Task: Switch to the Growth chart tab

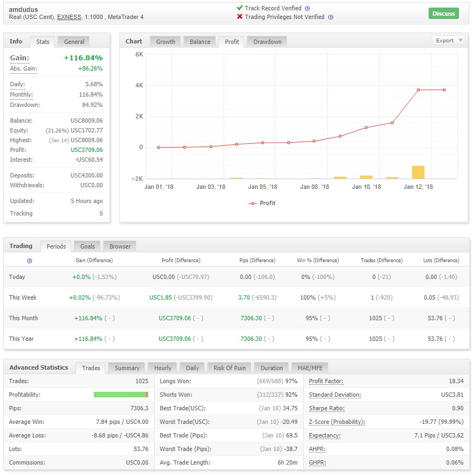Action: pos(165,42)
